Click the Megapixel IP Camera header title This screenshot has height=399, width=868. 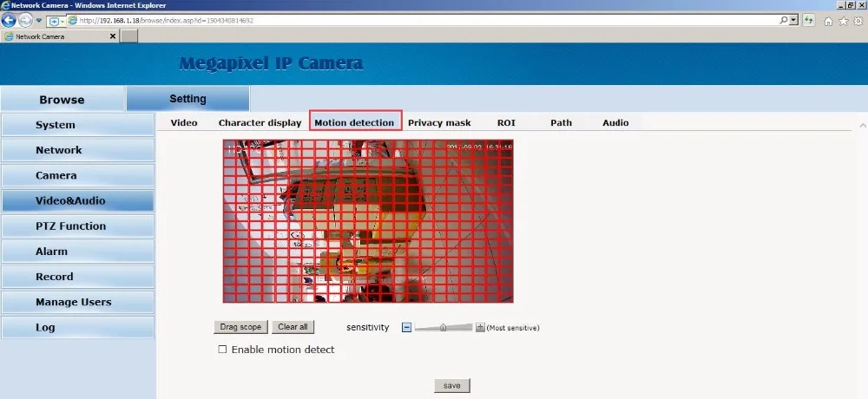(271, 63)
